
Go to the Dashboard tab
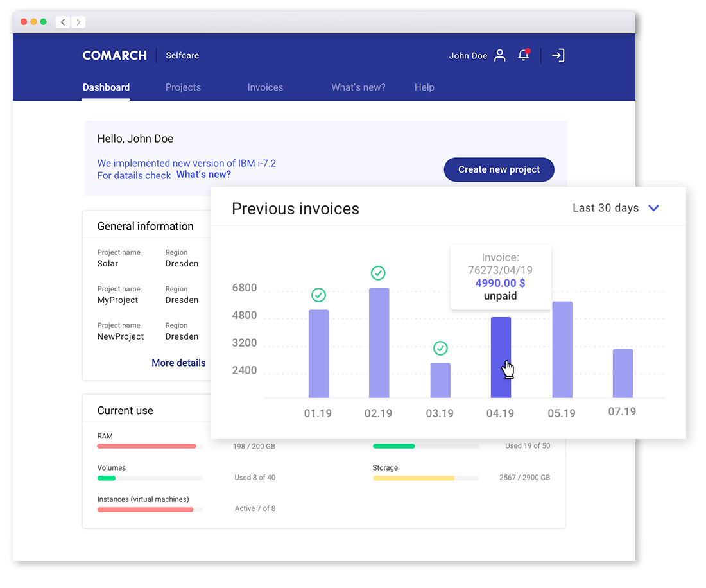pos(106,87)
